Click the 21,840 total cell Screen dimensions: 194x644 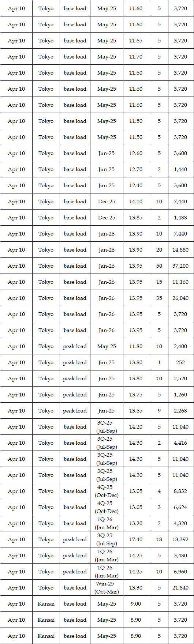tap(180, 588)
